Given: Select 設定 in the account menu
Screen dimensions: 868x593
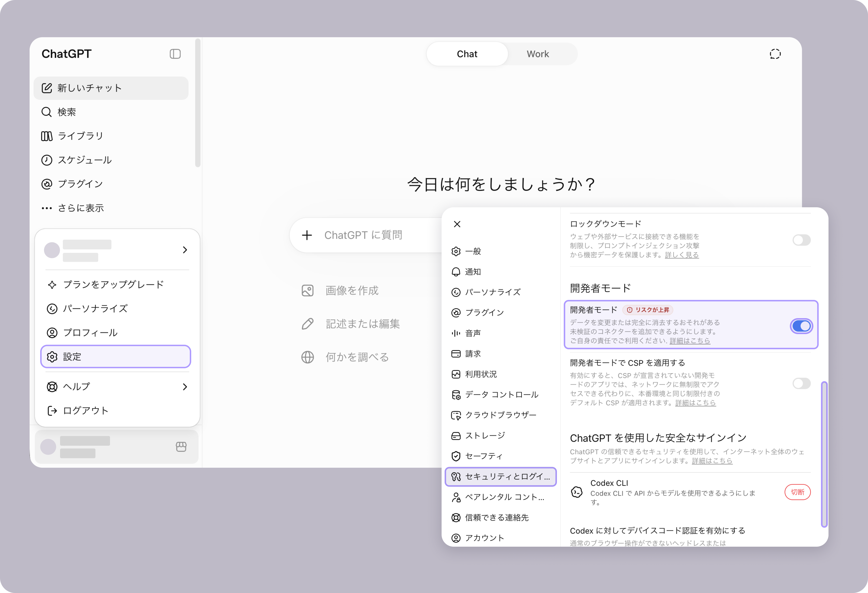Looking at the screenshot, I should (x=116, y=356).
